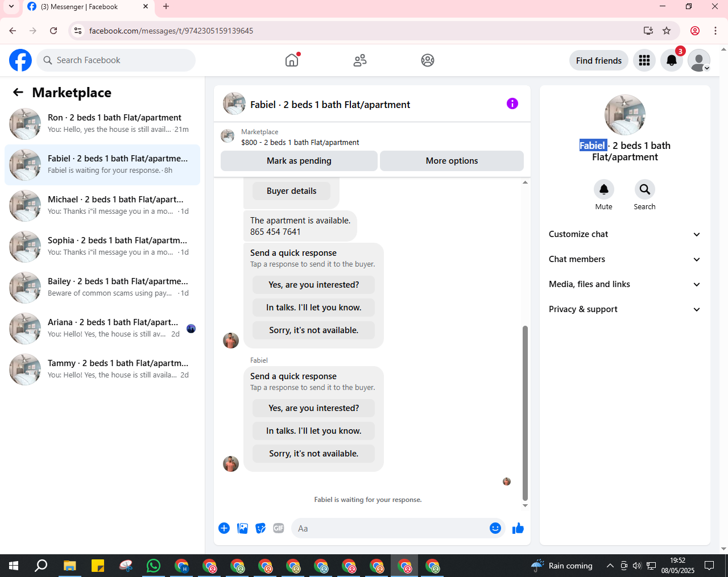The width and height of the screenshot is (728, 577).
Task: Open the Friends icon in top navigation
Action: pos(360,60)
